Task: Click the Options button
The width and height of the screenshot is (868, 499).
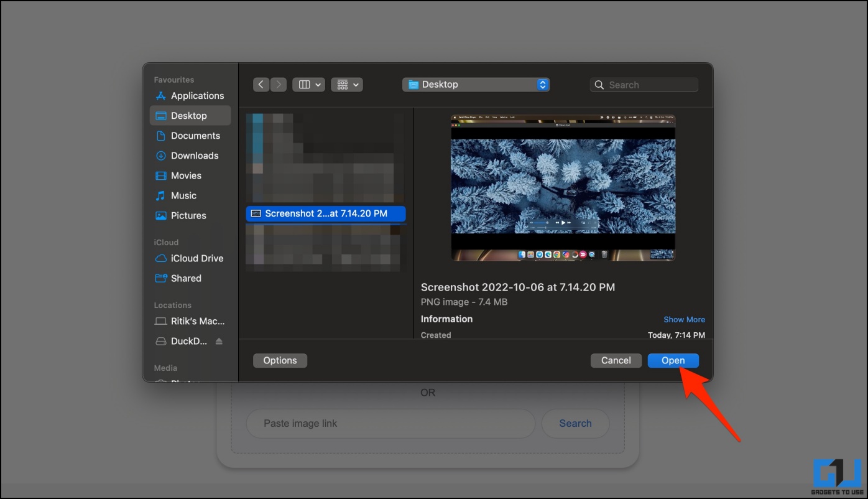Action: (280, 360)
